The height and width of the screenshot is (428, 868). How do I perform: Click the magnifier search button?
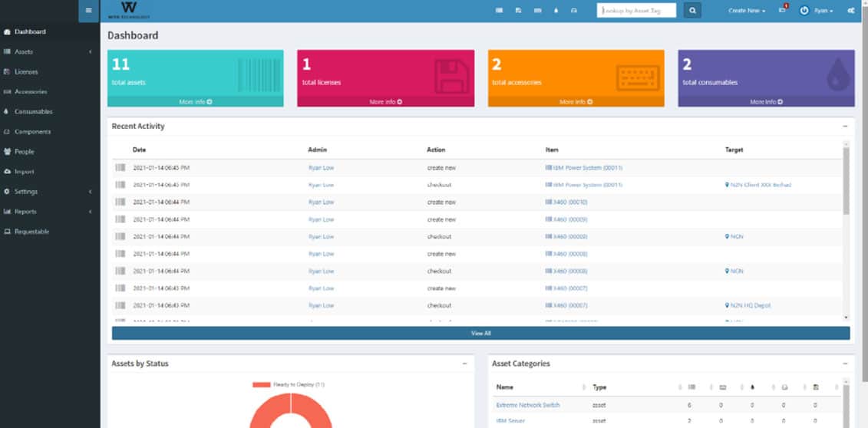pos(692,11)
